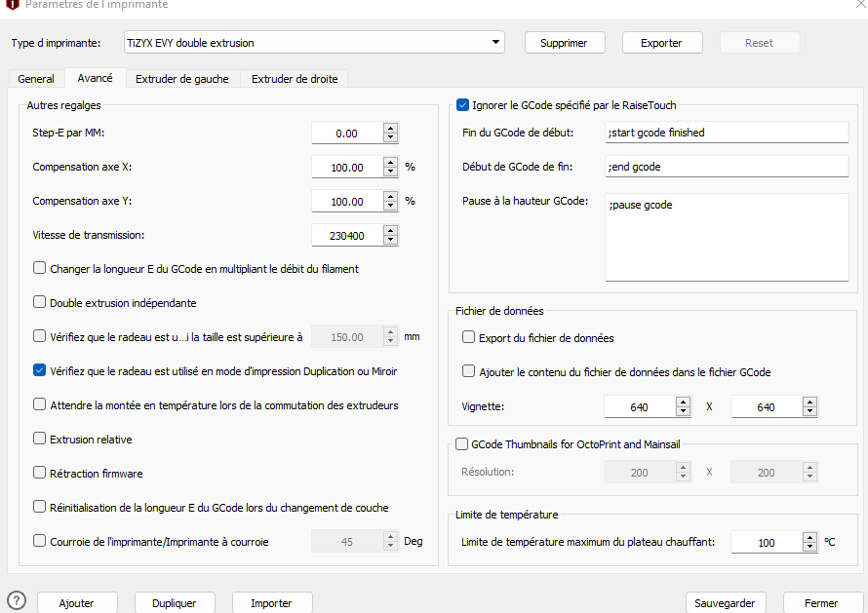Switch to the General tab
The height and width of the screenshot is (613, 868).
[x=36, y=79]
